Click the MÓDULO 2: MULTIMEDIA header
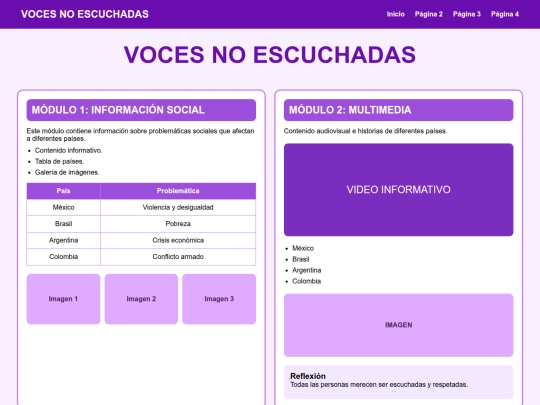 pos(398,110)
